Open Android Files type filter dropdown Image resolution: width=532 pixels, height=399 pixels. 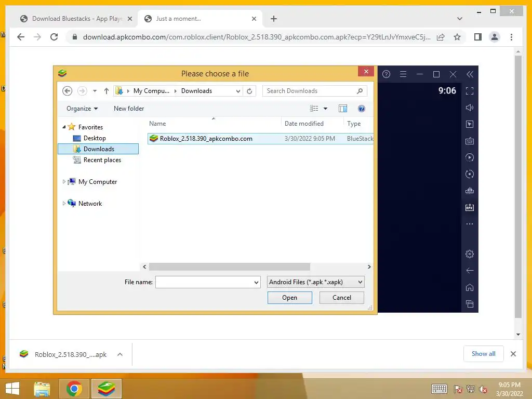click(360, 282)
